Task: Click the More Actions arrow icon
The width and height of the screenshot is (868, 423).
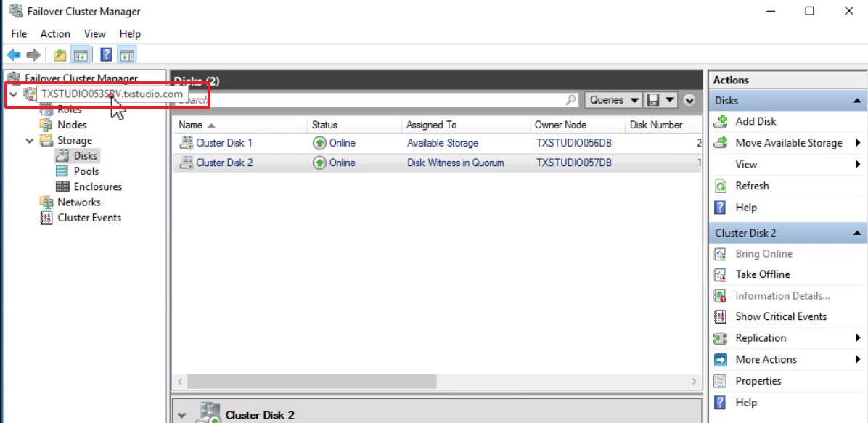Action: coord(720,360)
